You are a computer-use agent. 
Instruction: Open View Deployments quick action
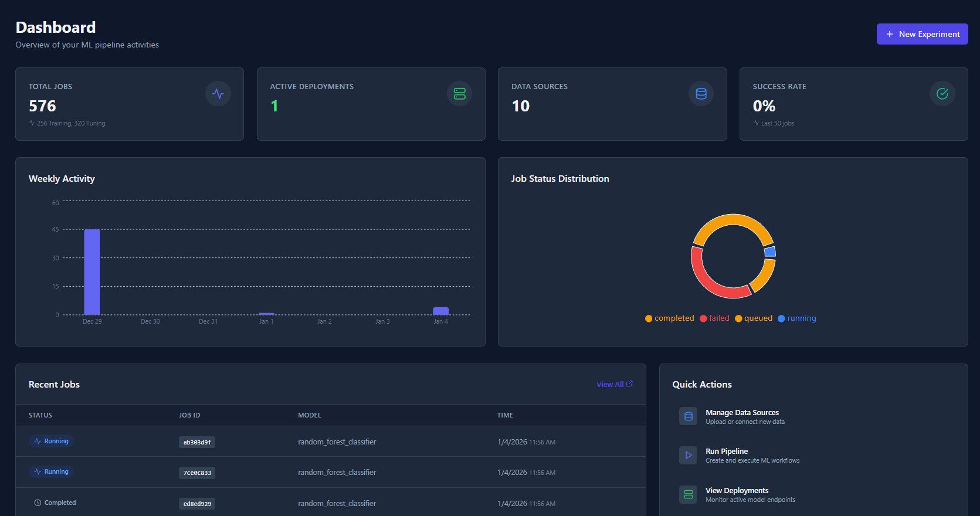click(813, 494)
